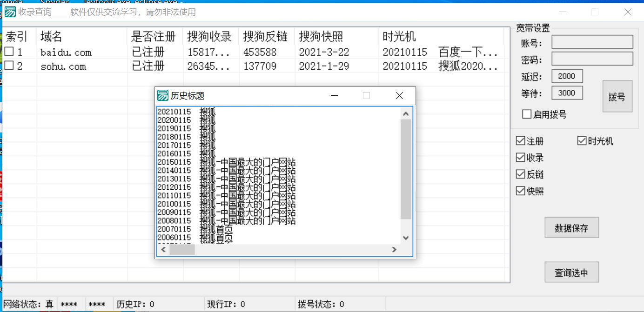Click the 现行IP: 0 status bar entry

[226, 305]
